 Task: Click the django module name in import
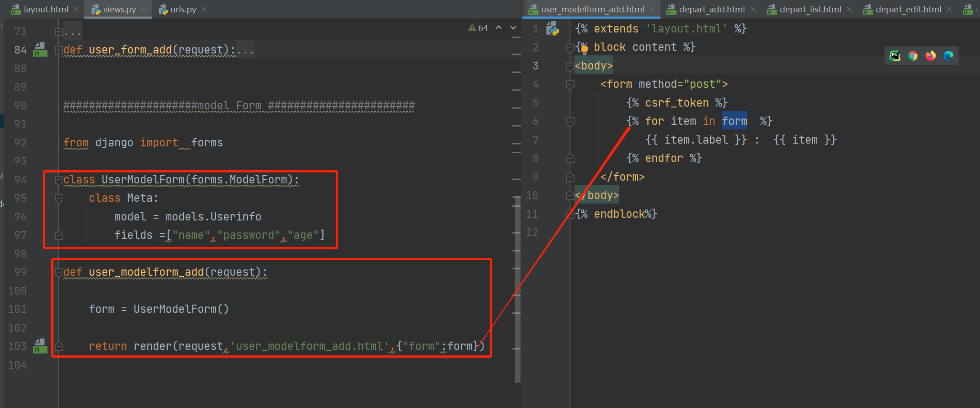point(114,143)
